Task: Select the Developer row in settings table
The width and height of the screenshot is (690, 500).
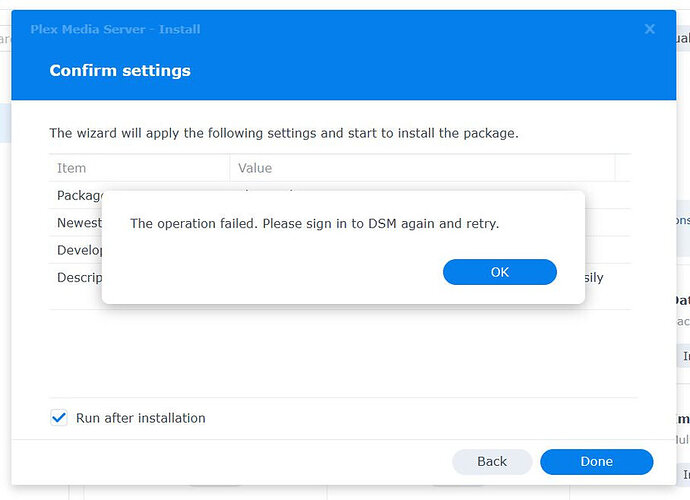Action: click(x=78, y=249)
